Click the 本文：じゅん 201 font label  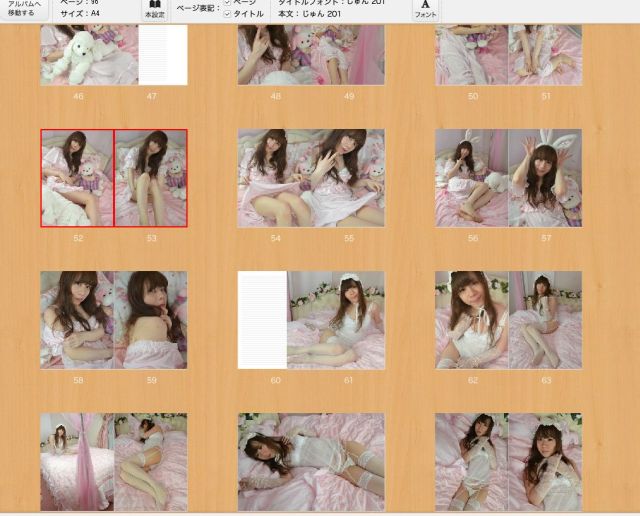point(309,14)
